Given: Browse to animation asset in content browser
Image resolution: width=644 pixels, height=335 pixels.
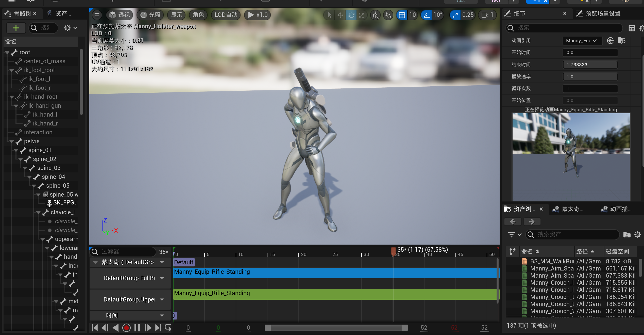Looking at the screenshot, I should pos(622,41).
